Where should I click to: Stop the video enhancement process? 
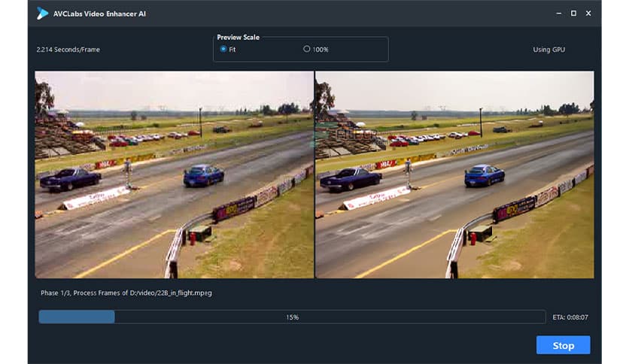pyautogui.click(x=564, y=345)
